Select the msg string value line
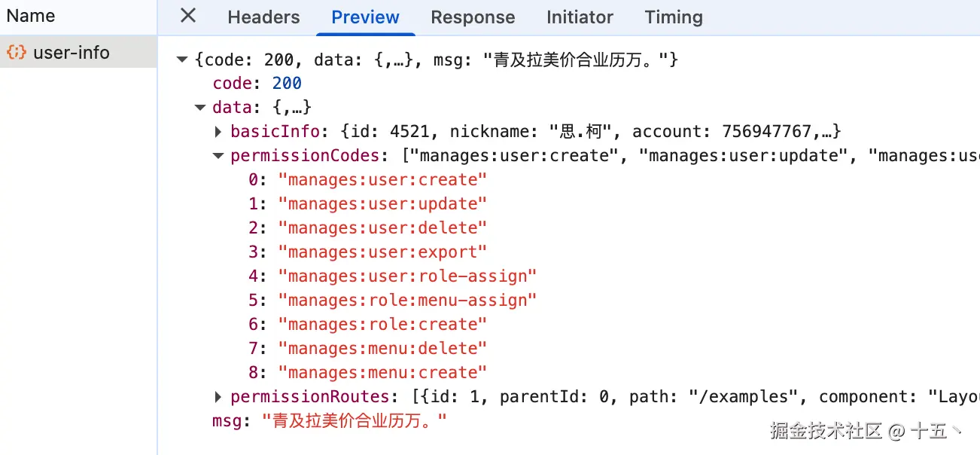The height and width of the screenshot is (455, 980). 354,421
